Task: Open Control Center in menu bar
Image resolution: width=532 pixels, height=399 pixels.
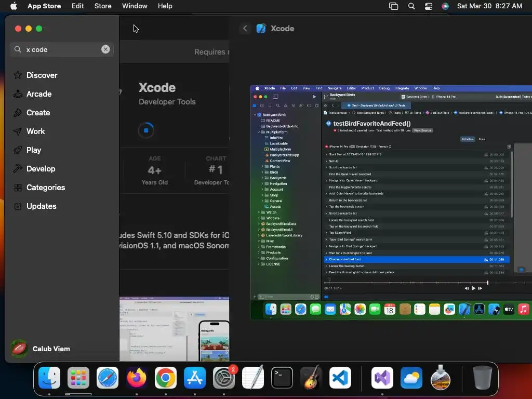Action: pyautogui.click(x=429, y=6)
